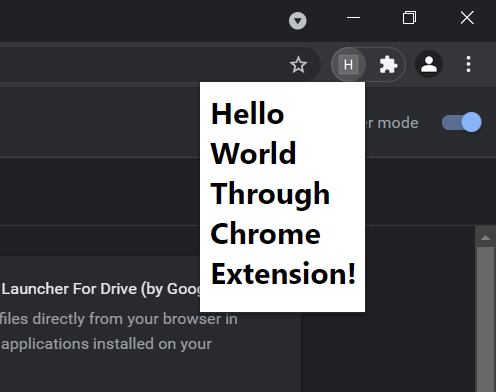This screenshot has height=392, width=496.
Task: Close the Chrome window
Action: (x=467, y=18)
